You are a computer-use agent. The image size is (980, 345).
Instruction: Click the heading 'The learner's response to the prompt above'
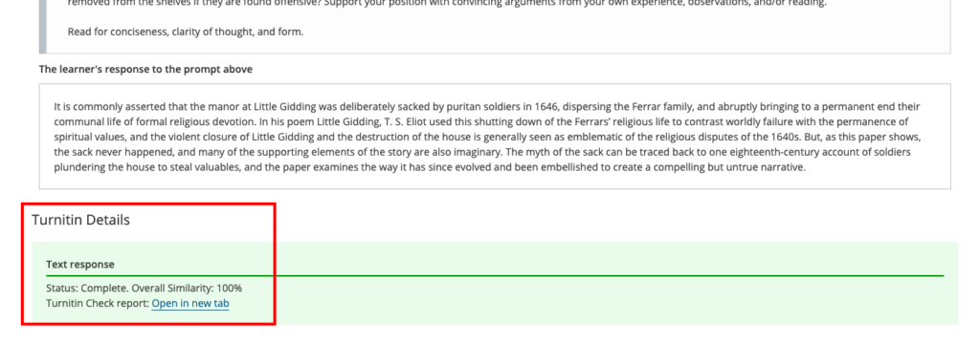tap(145, 69)
